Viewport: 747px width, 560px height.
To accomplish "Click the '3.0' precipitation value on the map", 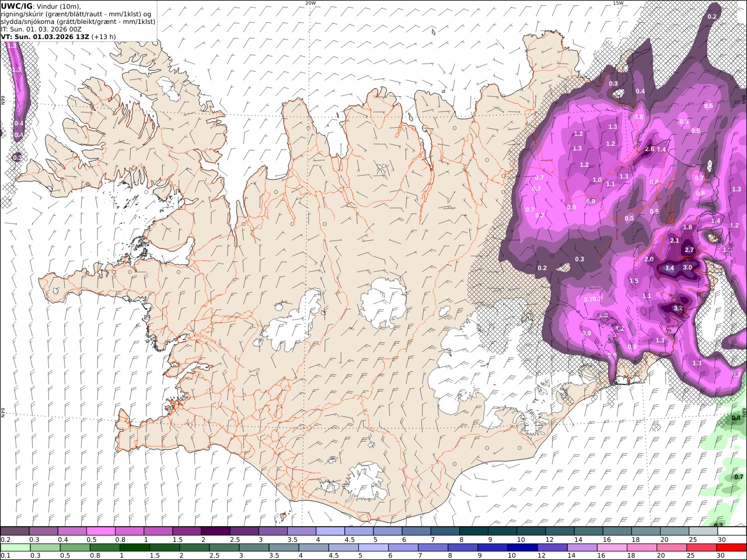I will [687, 267].
